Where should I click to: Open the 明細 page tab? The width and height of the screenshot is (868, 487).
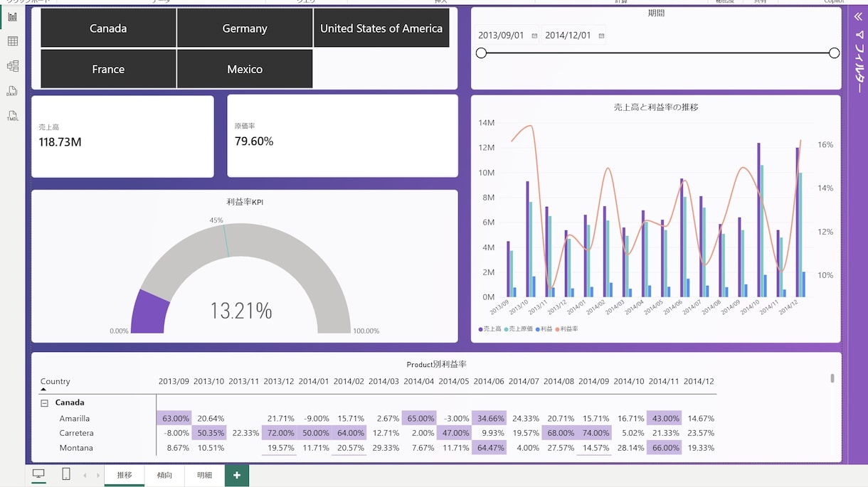tap(205, 475)
